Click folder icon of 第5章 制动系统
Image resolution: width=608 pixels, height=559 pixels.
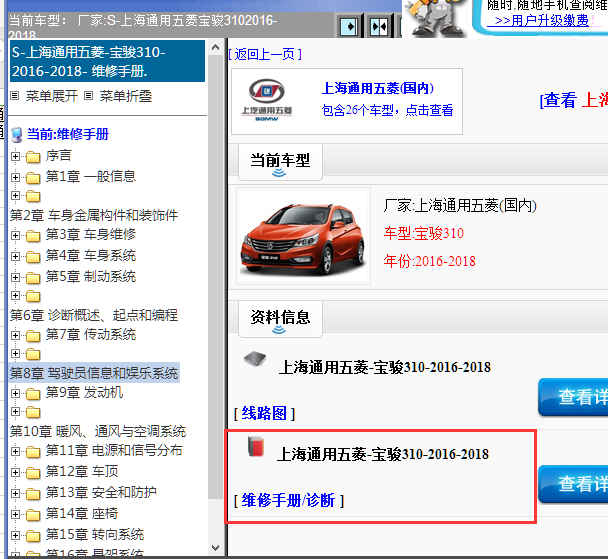(33, 277)
